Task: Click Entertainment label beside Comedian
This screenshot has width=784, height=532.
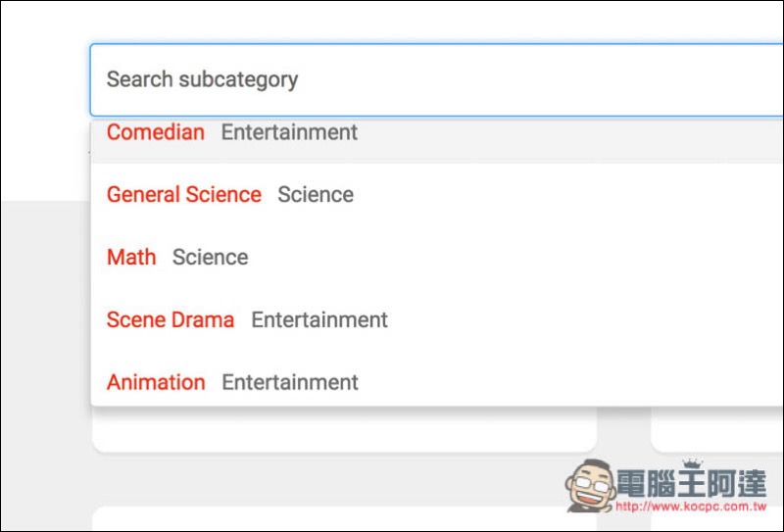Action: click(289, 132)
